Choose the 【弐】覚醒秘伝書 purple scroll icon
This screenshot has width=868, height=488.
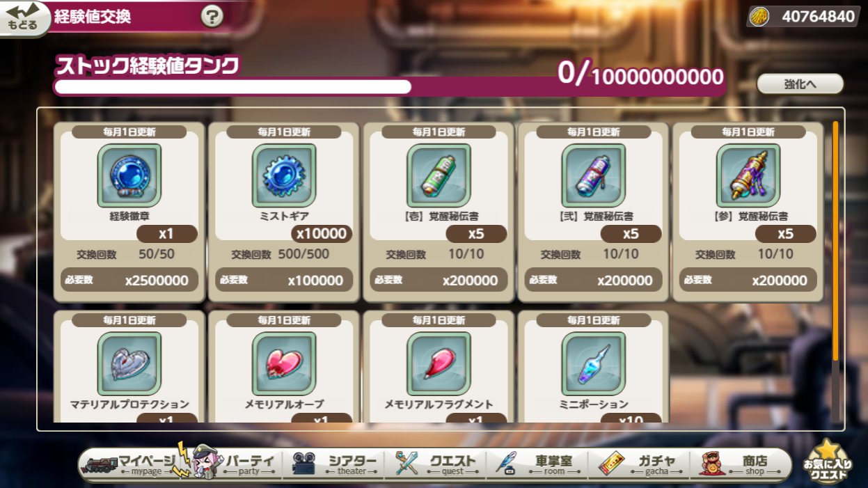593,175
